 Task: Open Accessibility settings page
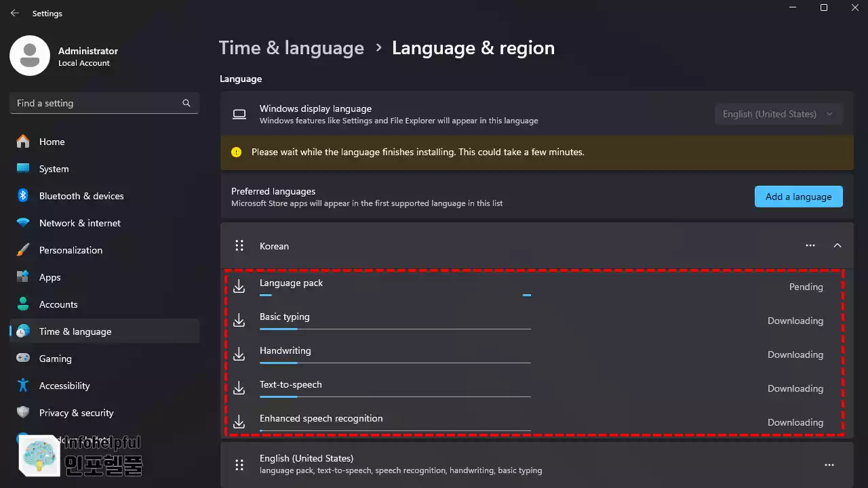tap(104, 386)
